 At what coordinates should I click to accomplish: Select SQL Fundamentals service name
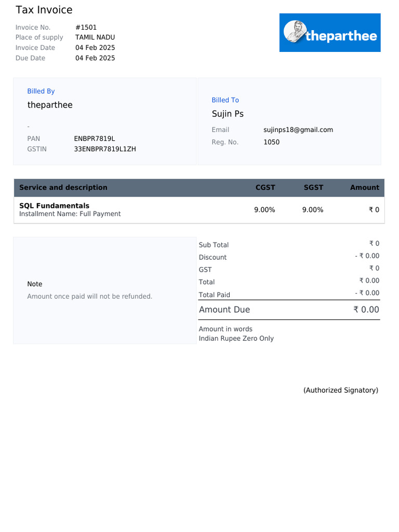click(54, 206)
